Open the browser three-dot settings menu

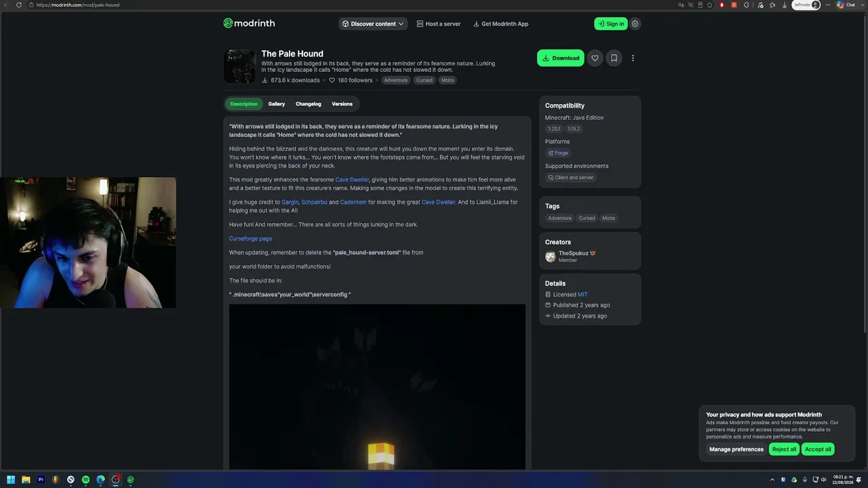click(x=827, y=5)
